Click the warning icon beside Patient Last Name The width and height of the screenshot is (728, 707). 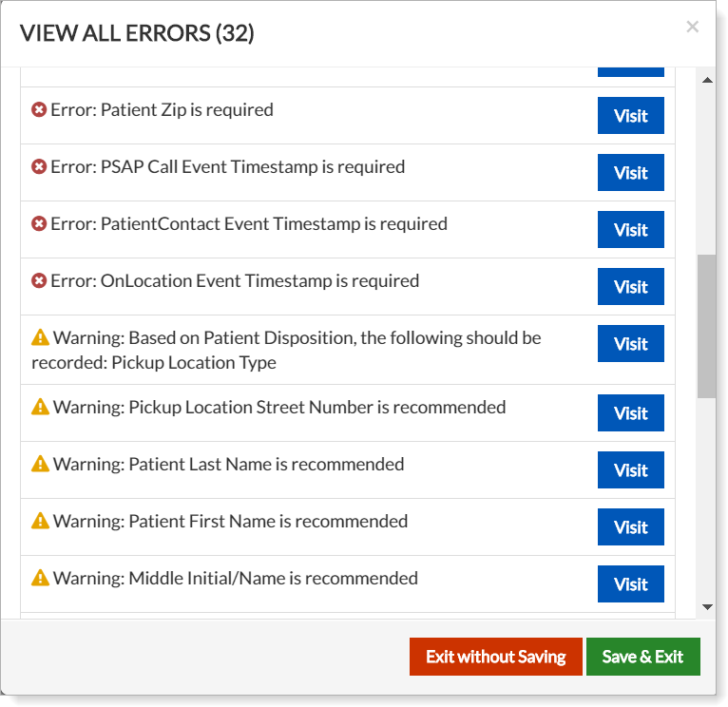pos(40,464)
